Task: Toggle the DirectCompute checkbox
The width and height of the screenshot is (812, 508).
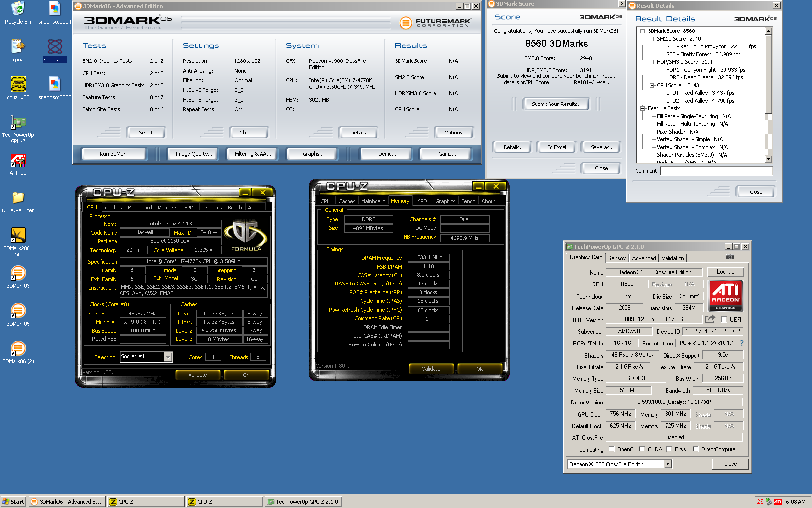Action: pos(696,449)
